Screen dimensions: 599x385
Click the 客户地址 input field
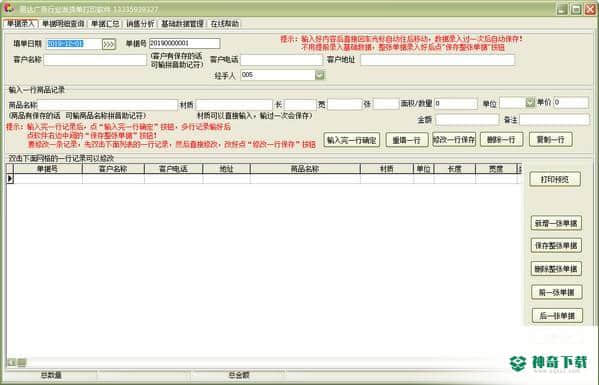pos(437,60)
